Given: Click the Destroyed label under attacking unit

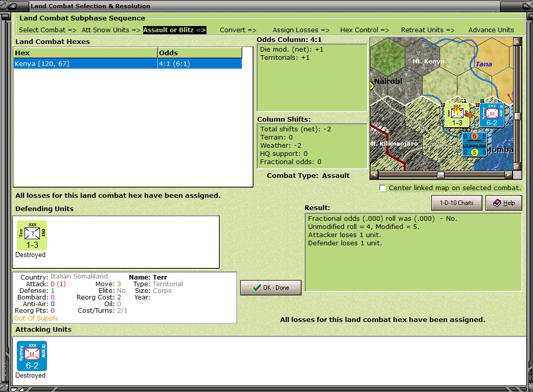Looking at the screenshot, I should pos(30,376).
